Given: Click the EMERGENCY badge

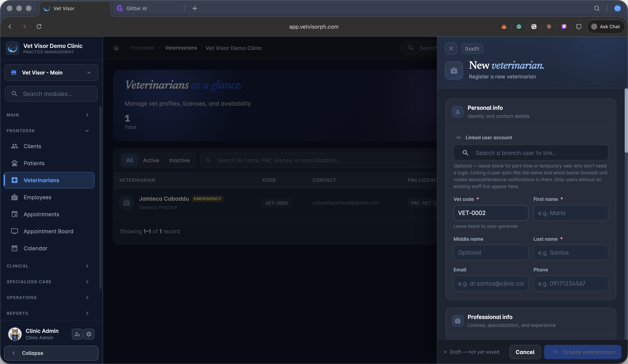Looking at the screenshot, I should (x=207, y=199).
